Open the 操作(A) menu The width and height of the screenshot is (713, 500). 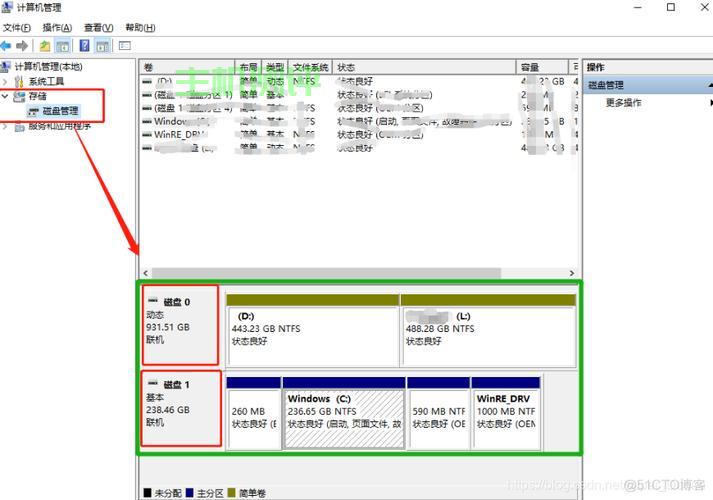(x=57, y=28)
